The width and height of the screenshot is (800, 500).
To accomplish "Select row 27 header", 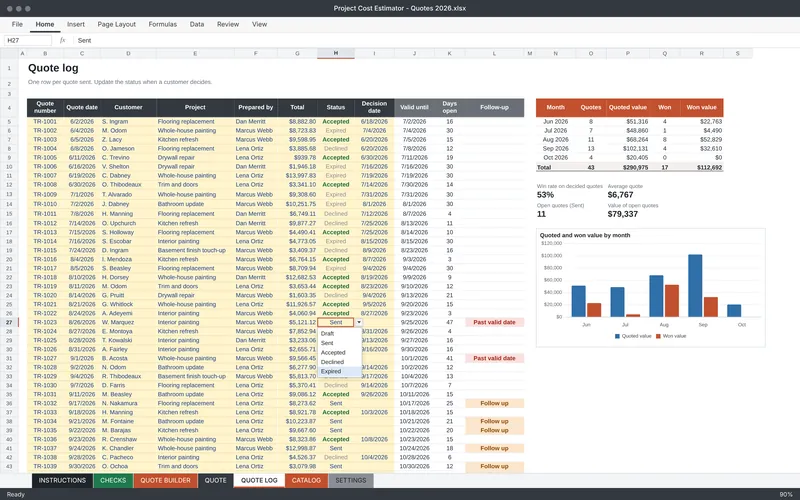I will pyautogui.click(x=9, y=322).
